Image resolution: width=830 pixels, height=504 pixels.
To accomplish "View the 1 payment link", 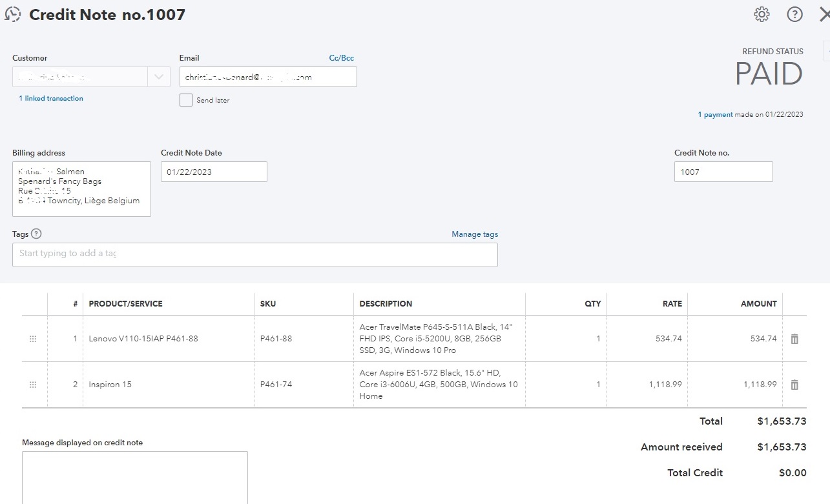I will coord(715,115).
